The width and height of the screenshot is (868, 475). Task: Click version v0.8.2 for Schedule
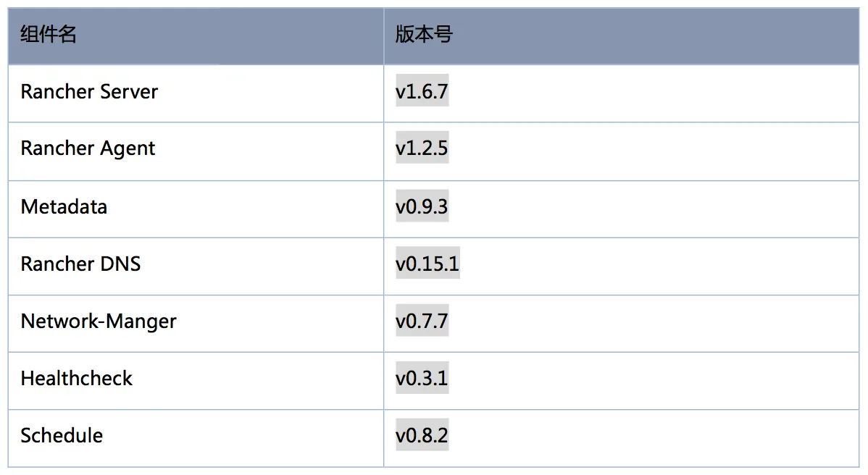(x=422, y=436)
